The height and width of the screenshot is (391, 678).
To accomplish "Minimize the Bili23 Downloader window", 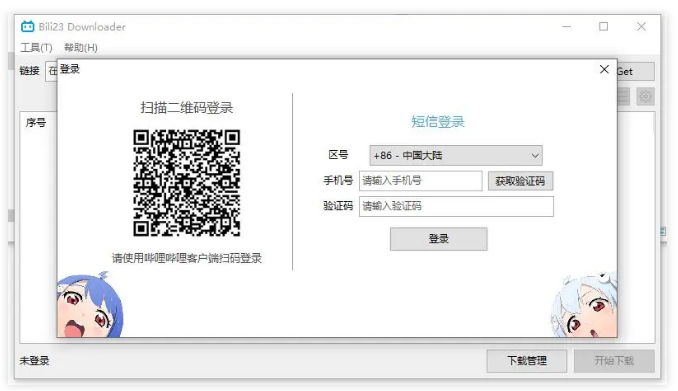I will (566, 26).
